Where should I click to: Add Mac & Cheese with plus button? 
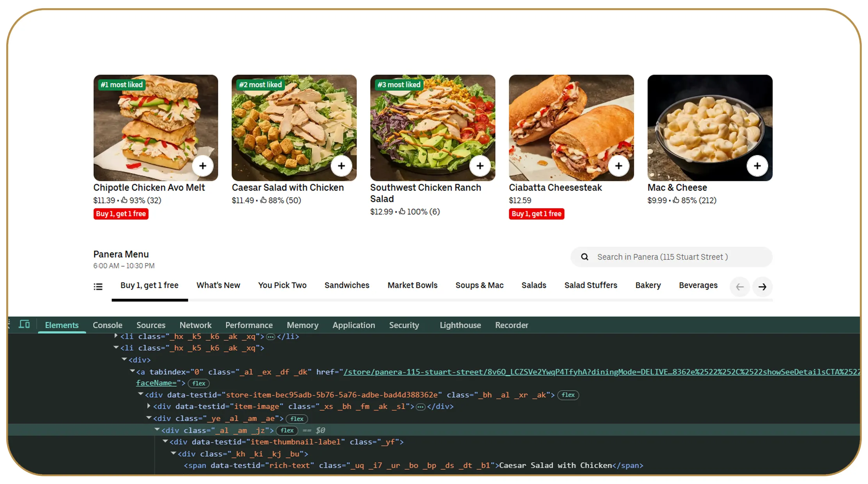757,166
